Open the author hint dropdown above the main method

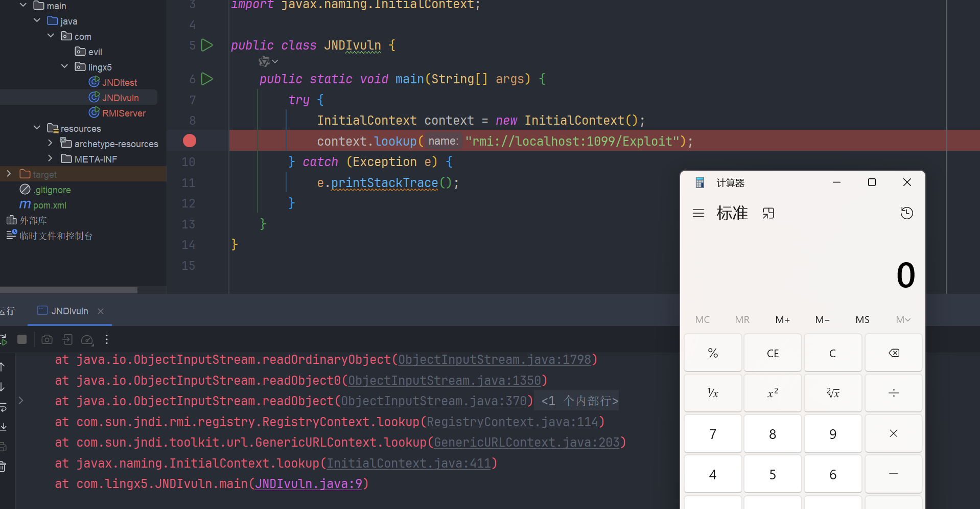(x=268, y=61)
